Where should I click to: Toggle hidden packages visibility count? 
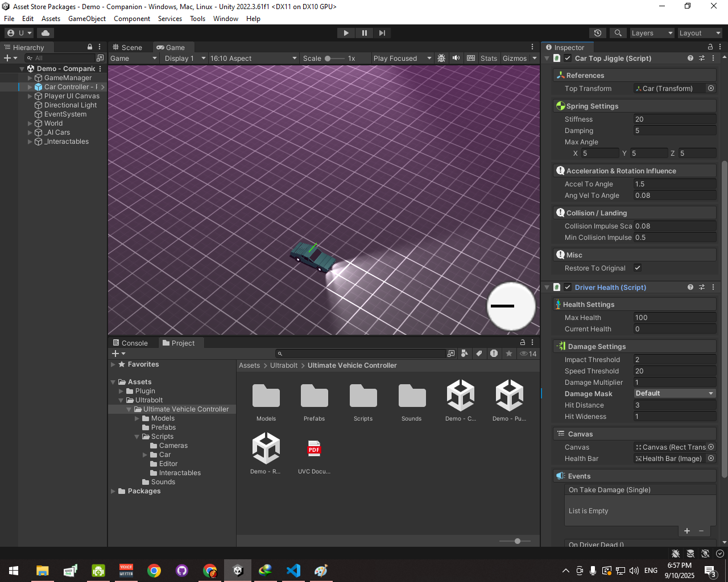click(528, 354)
